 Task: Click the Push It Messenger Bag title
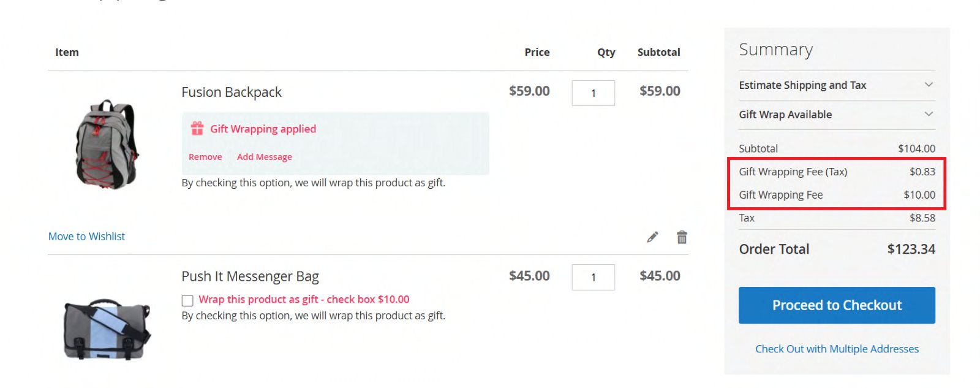pyautogui.click(x=250, y=276)
